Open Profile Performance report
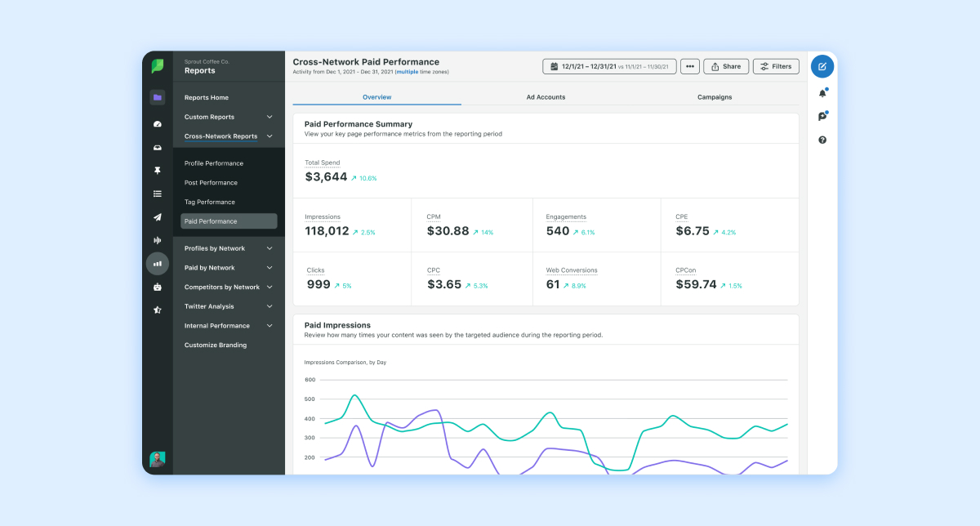Viewport: 980px width, 526px height. pos(214,163)
